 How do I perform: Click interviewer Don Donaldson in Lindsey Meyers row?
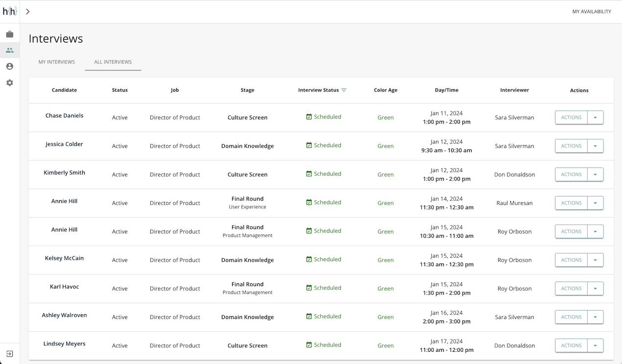(514, 345)
